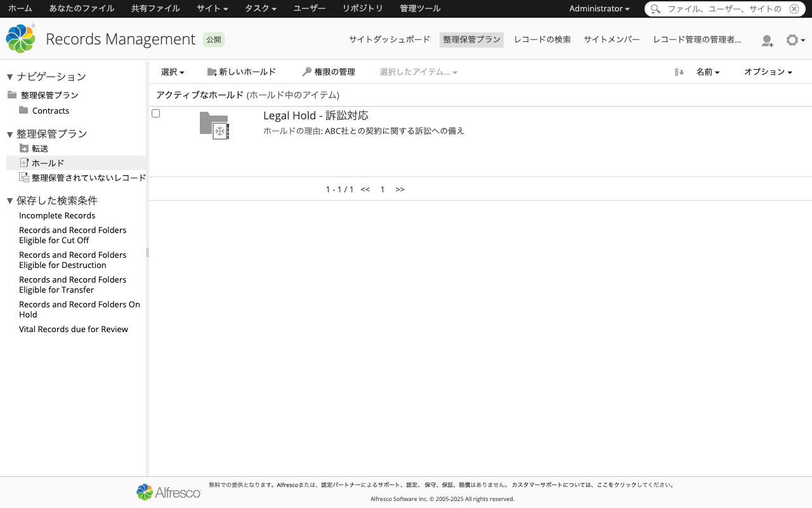Image resolution: width=812 pixels, height=508 pixels.
Task: Open あなたのファイル in top menu
Action: [82, 9]
